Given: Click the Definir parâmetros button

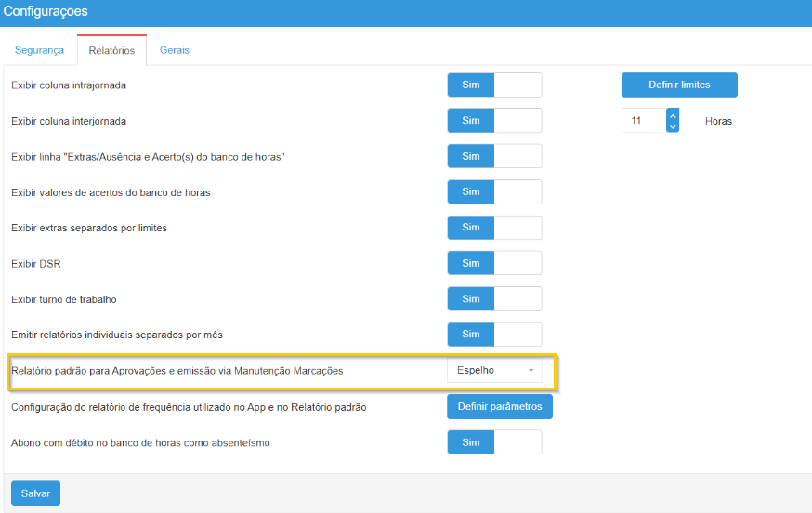Looking at the screenshot, I should click(x=500, y=407).
